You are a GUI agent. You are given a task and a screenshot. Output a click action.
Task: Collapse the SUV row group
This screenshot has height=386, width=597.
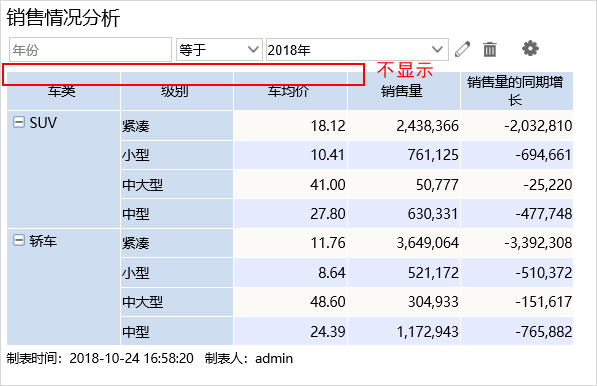coord(18,122)
